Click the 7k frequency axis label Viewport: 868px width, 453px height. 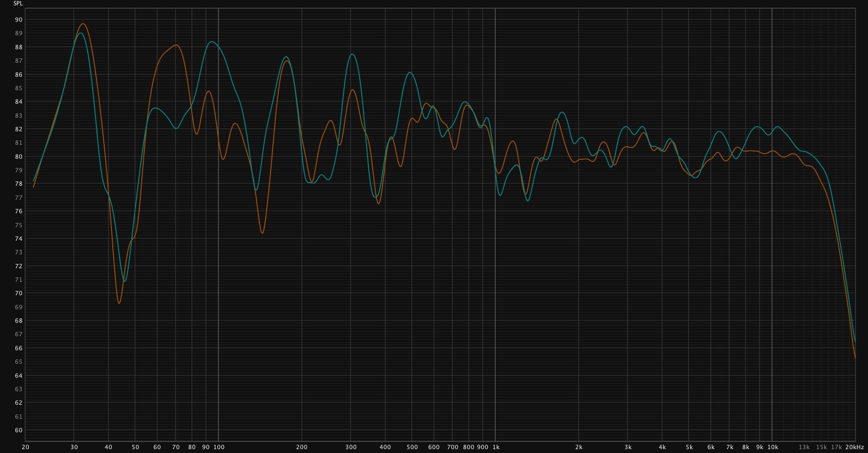[730, 447]
